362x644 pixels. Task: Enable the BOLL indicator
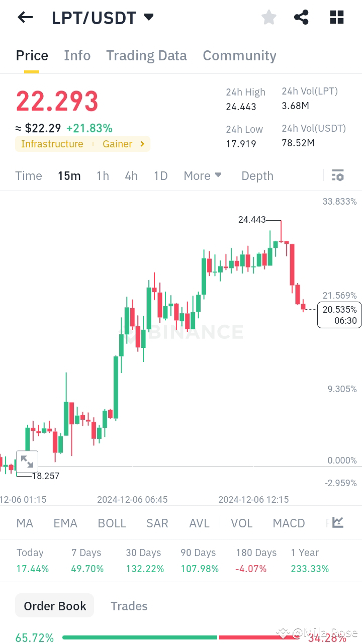[x=112, y=523]
